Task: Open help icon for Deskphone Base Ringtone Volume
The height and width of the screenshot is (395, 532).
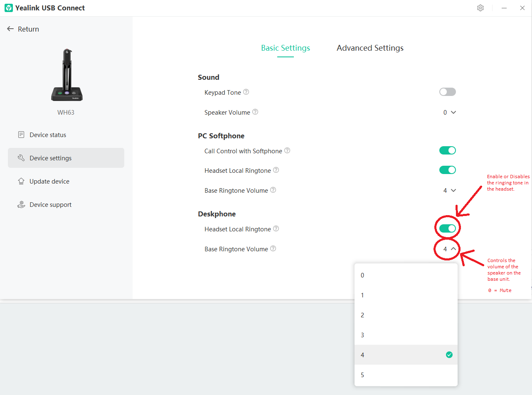Action: coord(273,249)
